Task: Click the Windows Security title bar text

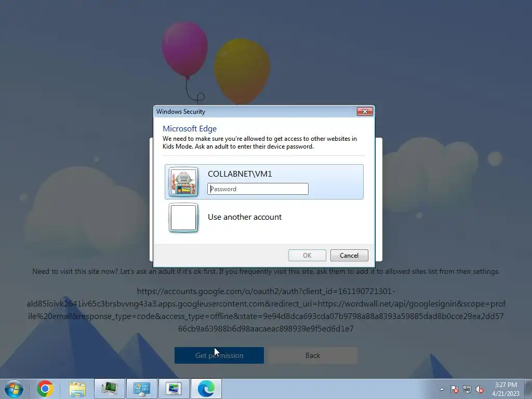Action: (x=181, y=112)
